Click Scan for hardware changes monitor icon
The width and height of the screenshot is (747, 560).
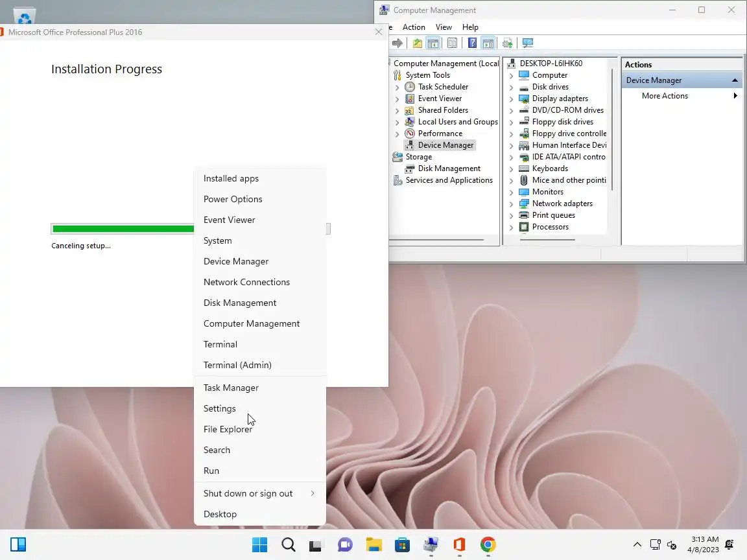click(x=527, y=43)
